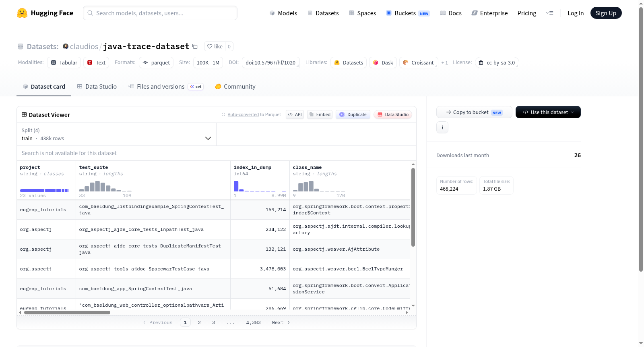This screenshot has height=347, width=644.
Task: Go to page 2 of dataset rows
Action: click(x=199, y=322)
